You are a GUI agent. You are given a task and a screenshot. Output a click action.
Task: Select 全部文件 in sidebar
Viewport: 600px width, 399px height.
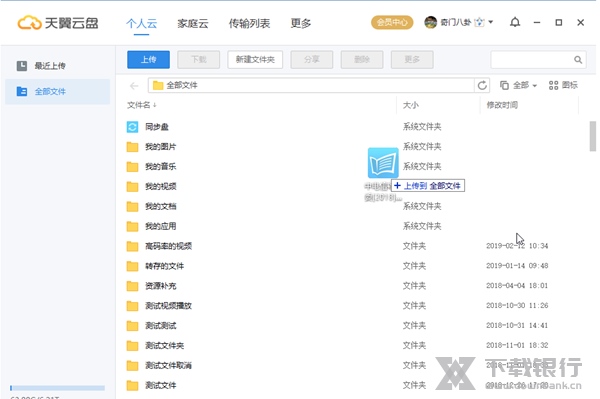click(57, 91)
